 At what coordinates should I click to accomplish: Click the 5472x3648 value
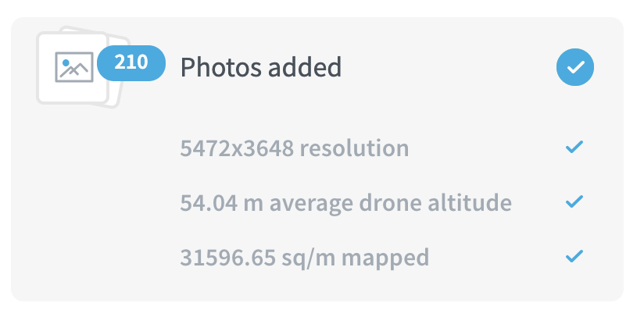click(237, 148)
